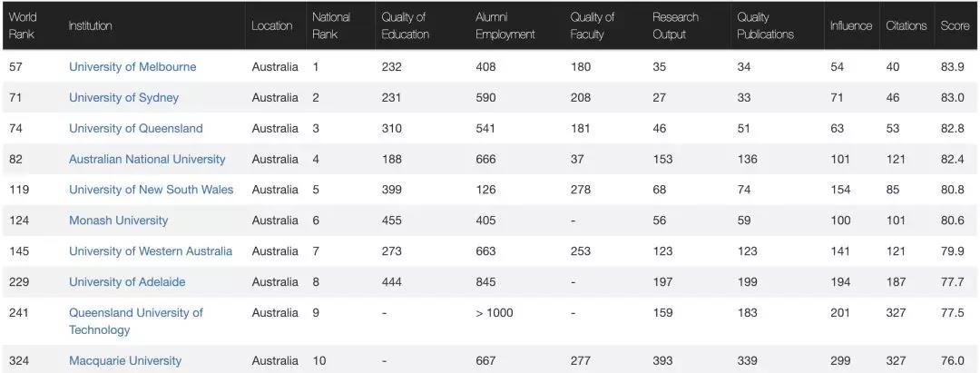Open the University of Sydney link
Viewport: 980px width, 373px height.
click(x=123, y=97)
